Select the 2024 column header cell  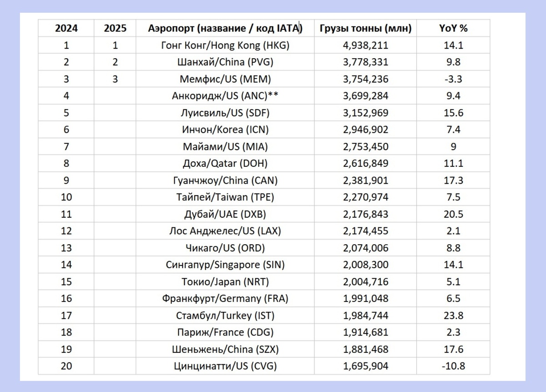click(66, 28)
